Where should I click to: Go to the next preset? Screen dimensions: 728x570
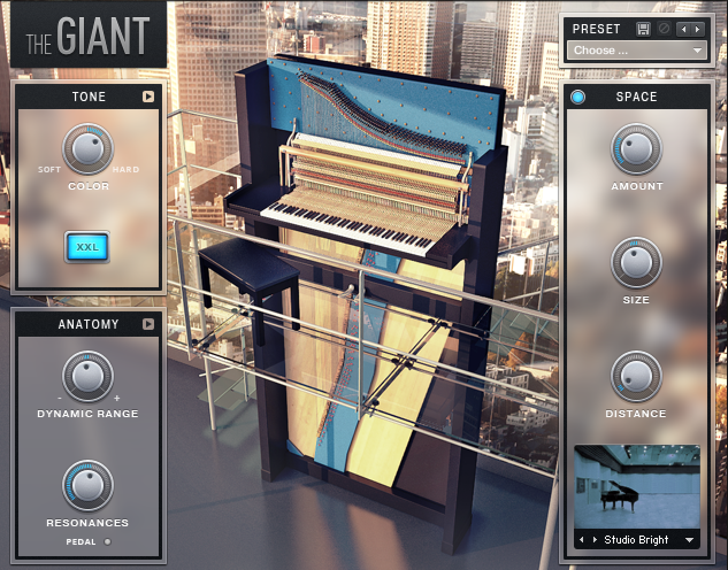[697, 29]
